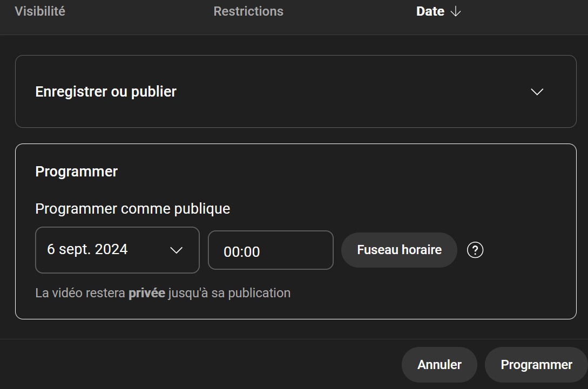Click empty area of Enregistrer ou publier card
The image size is (588, 389).
(351, 92)
